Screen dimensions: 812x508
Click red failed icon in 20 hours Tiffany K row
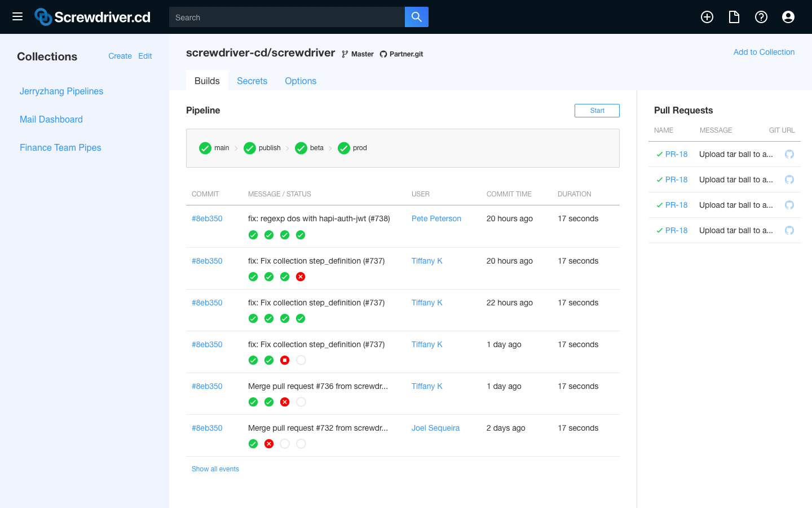pyautogui.click(x=301, y=277)
